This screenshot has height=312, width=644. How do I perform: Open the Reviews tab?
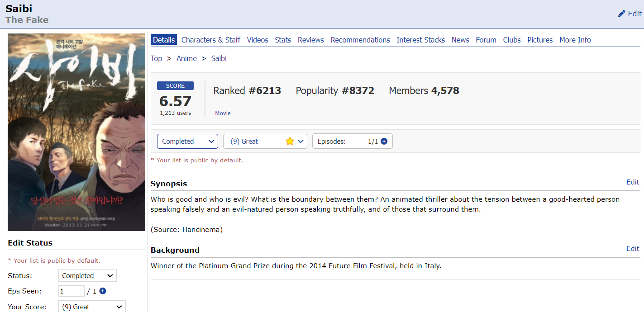pos(311,40)
